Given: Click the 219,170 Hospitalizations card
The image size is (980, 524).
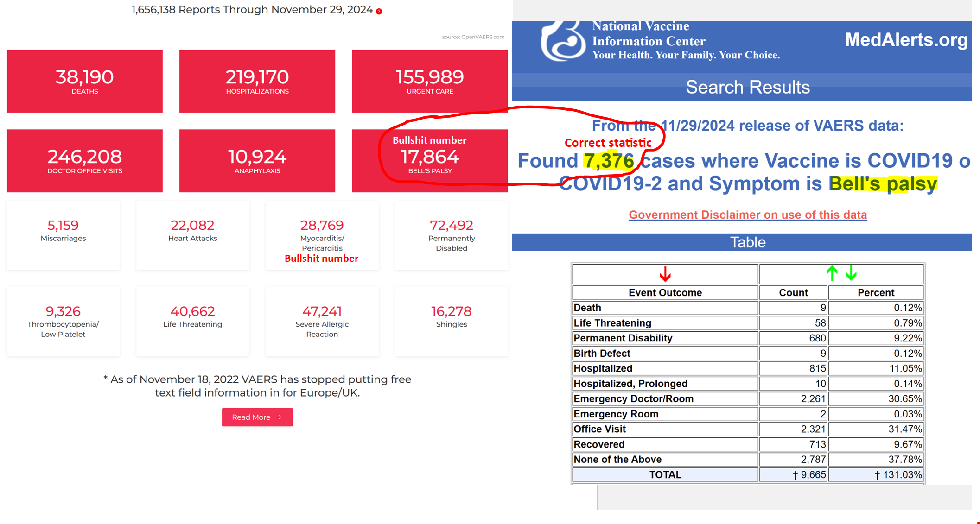Looking at the screenshot, I should tap(257, 81).
